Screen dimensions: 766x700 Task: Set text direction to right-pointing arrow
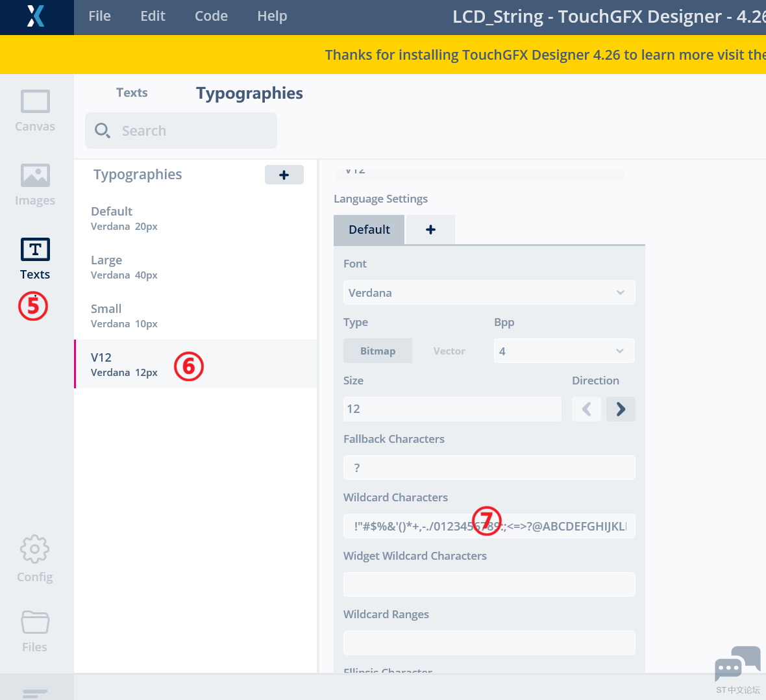pos(621,409)
